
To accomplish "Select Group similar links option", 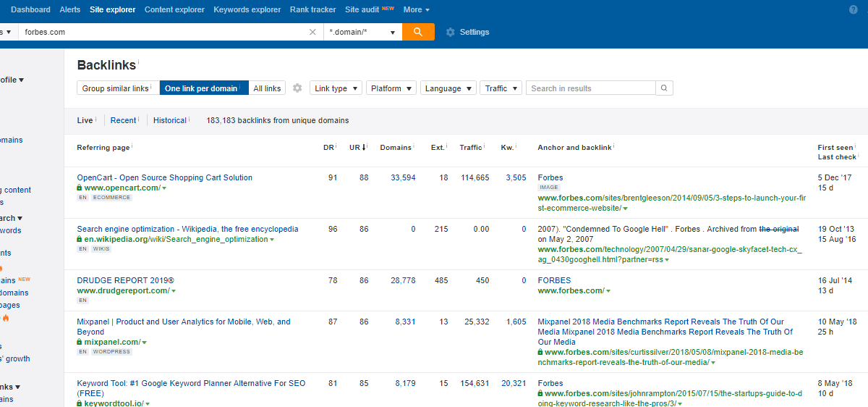I will click(118, 88).
